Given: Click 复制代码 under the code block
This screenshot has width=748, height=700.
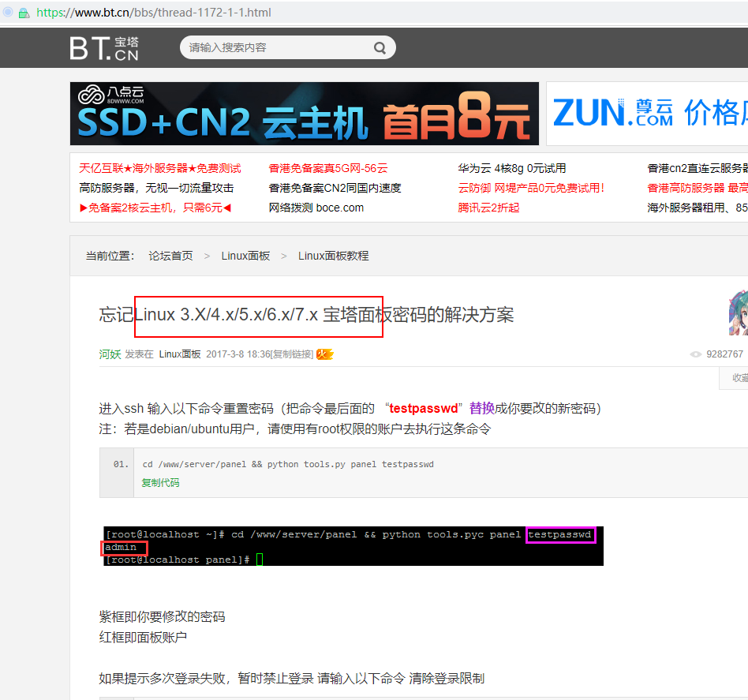Looking at the screenshot, I should tap(160, 482).
